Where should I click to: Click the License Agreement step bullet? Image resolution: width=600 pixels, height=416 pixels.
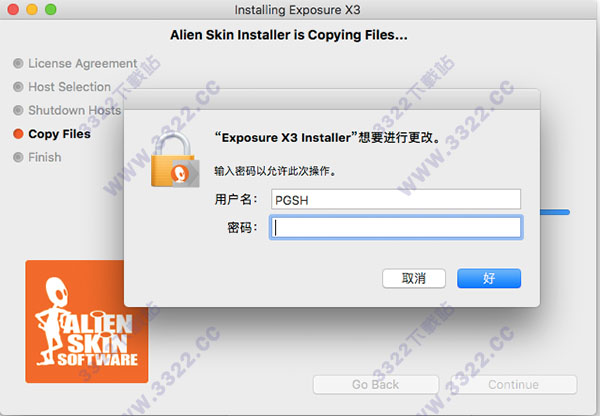(x=18, y=63)
